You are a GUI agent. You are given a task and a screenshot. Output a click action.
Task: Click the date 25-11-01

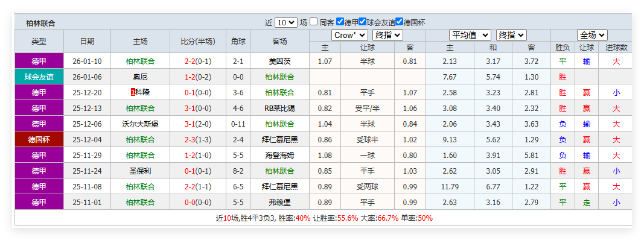tap(87, 202)
